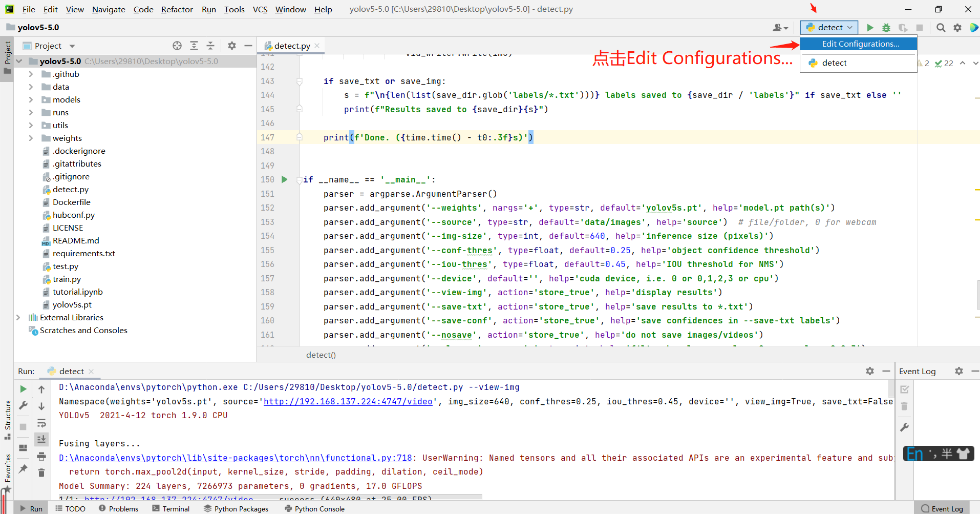Screen dimensions: 980x514
Task: Jump to next highlighted error arrow
Action: [975, 63]
